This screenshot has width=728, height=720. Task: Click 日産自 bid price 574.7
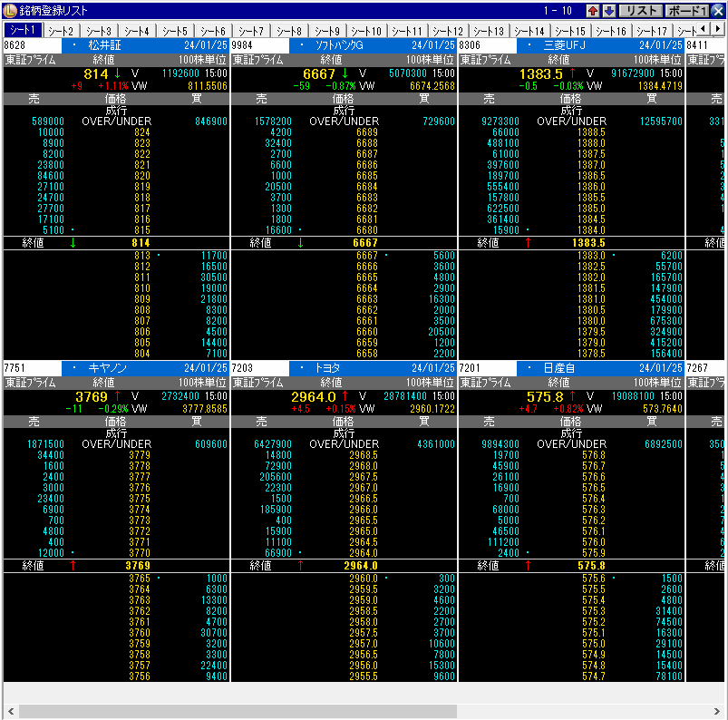click(594, 676)
